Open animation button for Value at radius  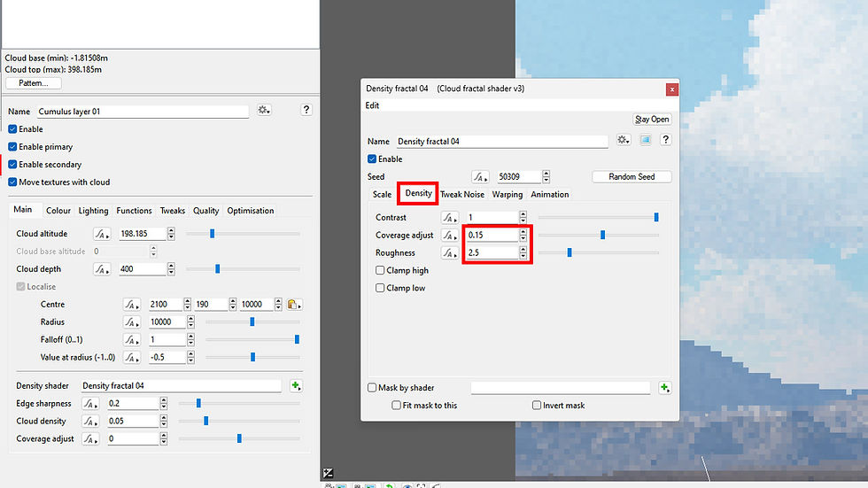[131, 358]
